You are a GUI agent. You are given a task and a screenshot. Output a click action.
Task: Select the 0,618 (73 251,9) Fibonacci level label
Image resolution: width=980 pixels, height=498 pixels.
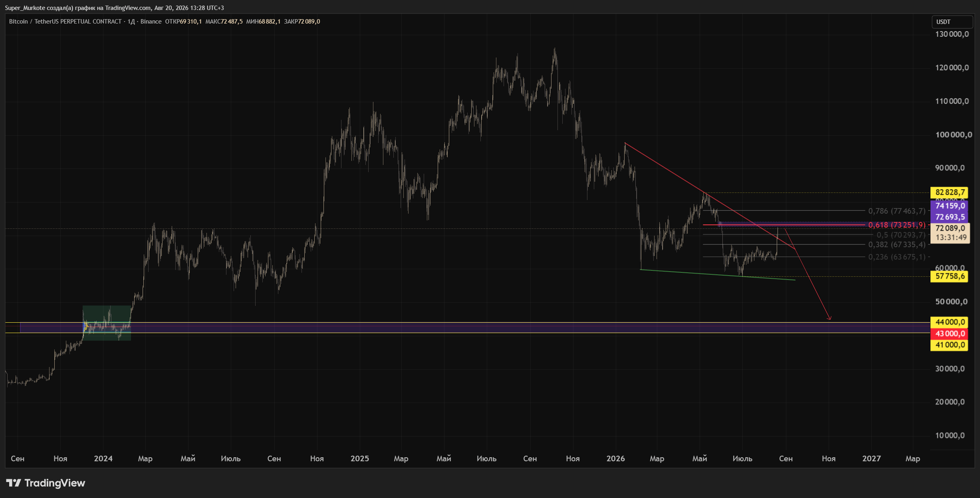897,225
